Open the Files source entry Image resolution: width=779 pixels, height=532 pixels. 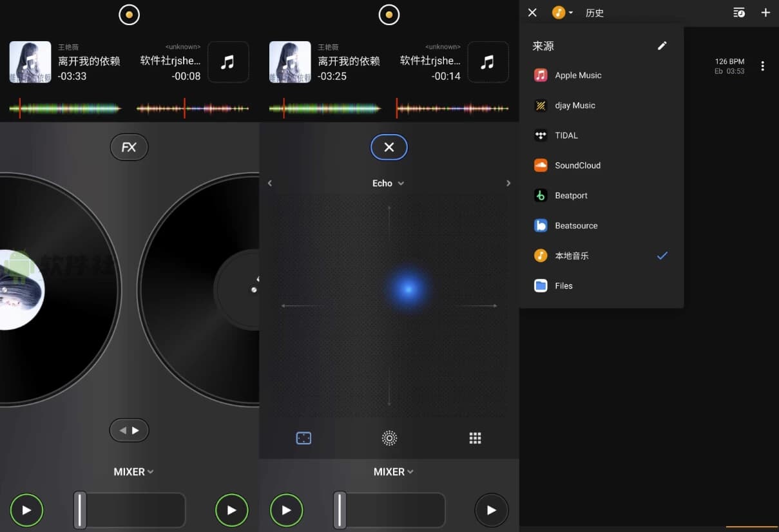(x=563, y=285)
